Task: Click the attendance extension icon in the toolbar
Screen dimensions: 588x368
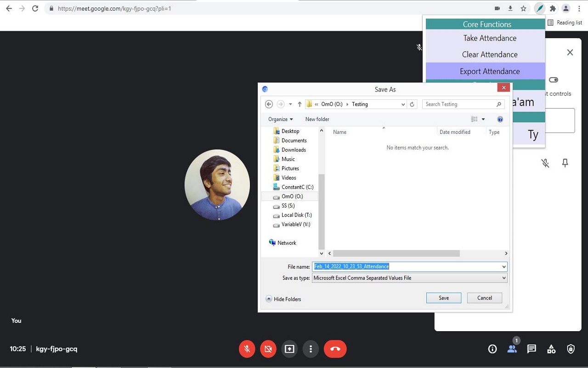Action: pos(539,8)
